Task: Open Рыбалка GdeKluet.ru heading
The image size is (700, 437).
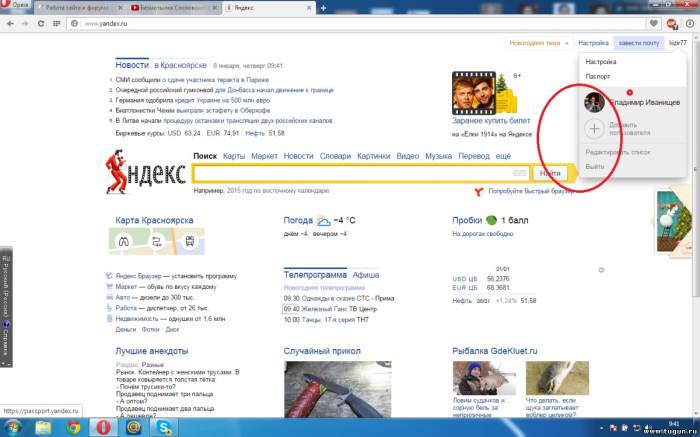Action: click(495, 351)
